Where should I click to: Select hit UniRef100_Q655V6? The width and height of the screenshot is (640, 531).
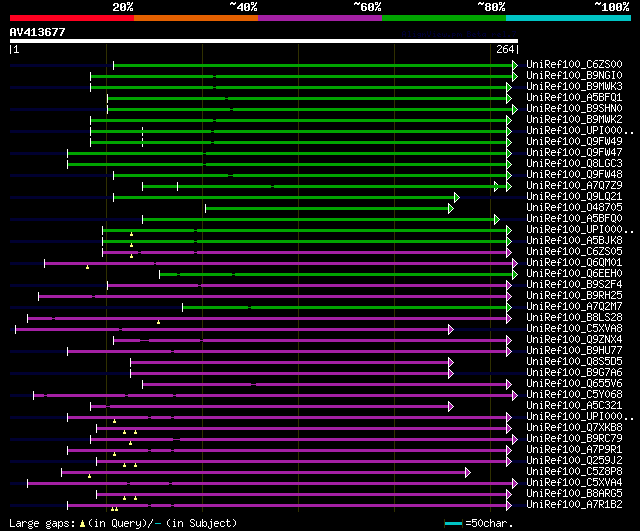point(574,384)
